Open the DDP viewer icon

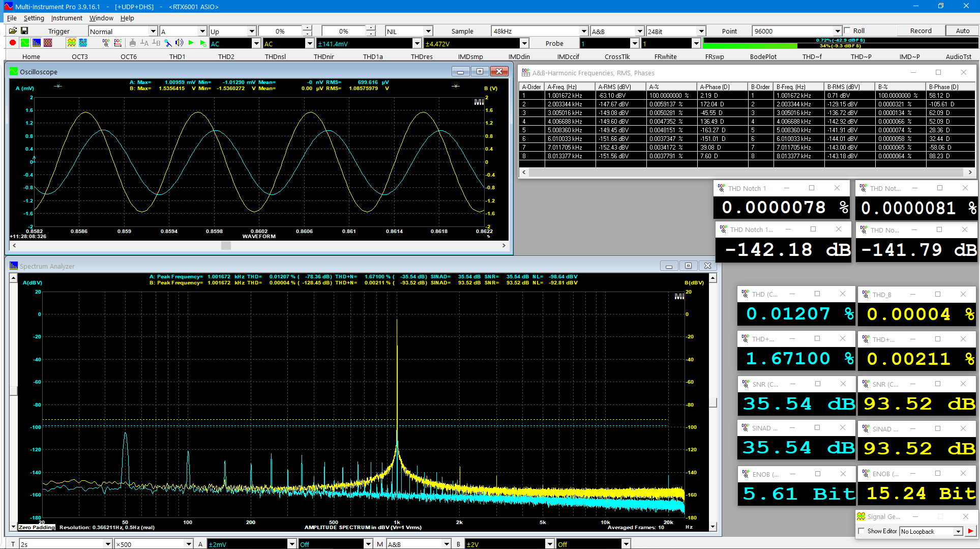106,43
